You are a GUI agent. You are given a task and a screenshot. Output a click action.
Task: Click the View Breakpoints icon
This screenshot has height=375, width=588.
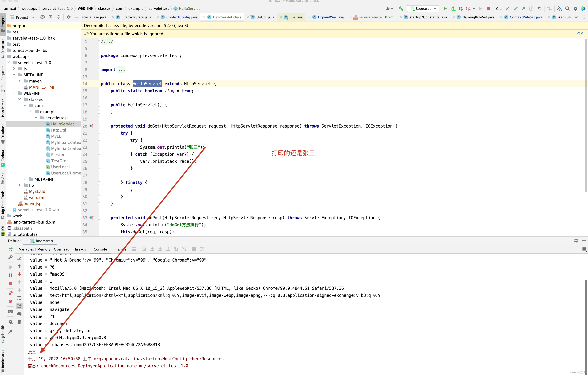pos(10,293)
